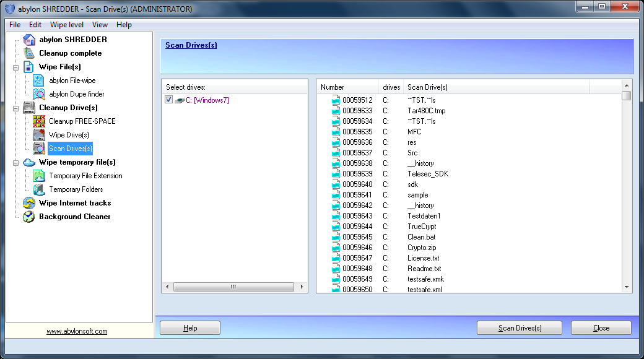Open the www.abylonsoft.com link
Screen dimensions: 644x359
(x=77, y=331)
